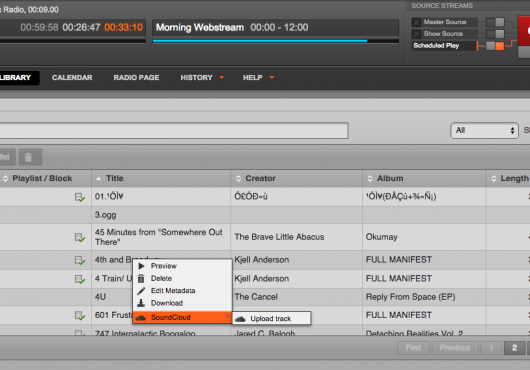The width and height of the screenshot is (530, 370).
Task: Click Scheduled Play label
Action: (x=436, y=46)
